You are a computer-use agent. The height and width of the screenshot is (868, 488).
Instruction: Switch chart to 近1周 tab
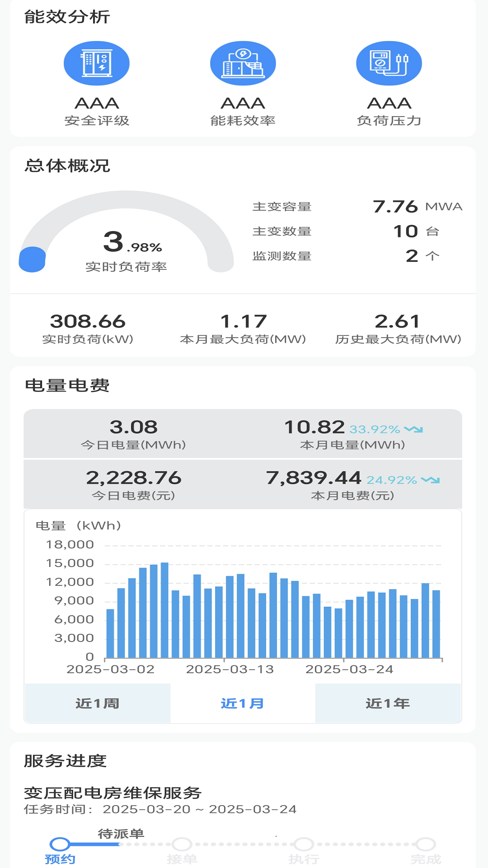(98, 703)
